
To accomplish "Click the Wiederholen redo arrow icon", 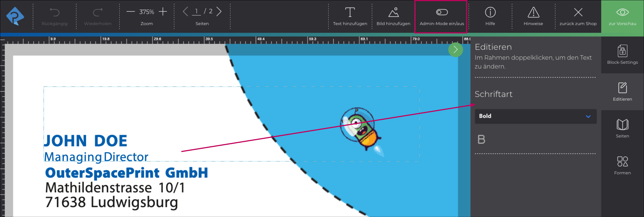I will (x=98, y=12).
